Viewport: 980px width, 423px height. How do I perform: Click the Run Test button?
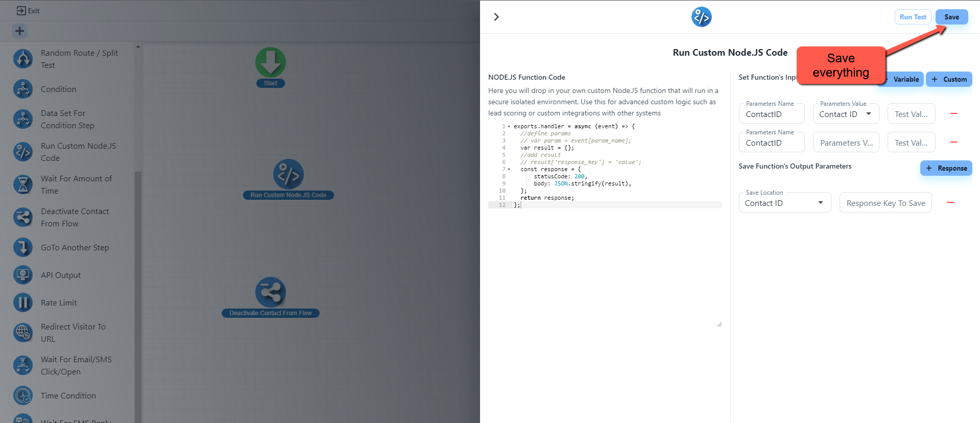pos(913,17)
